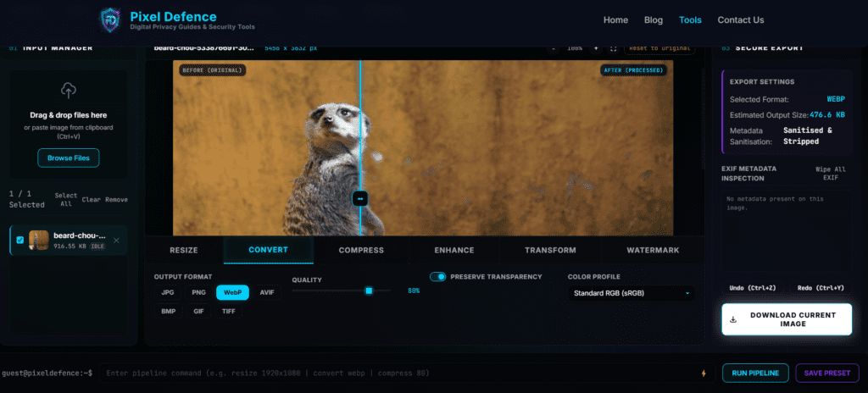This screenshot has width=868, height=393.
Task: Click the download icon on the Download button
Action: click(x=733, y=319)
